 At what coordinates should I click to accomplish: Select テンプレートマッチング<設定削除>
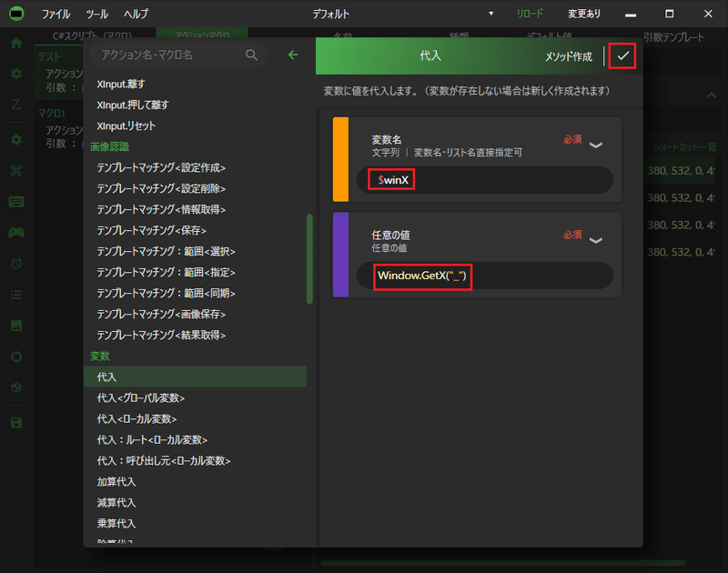click(195, 188)
